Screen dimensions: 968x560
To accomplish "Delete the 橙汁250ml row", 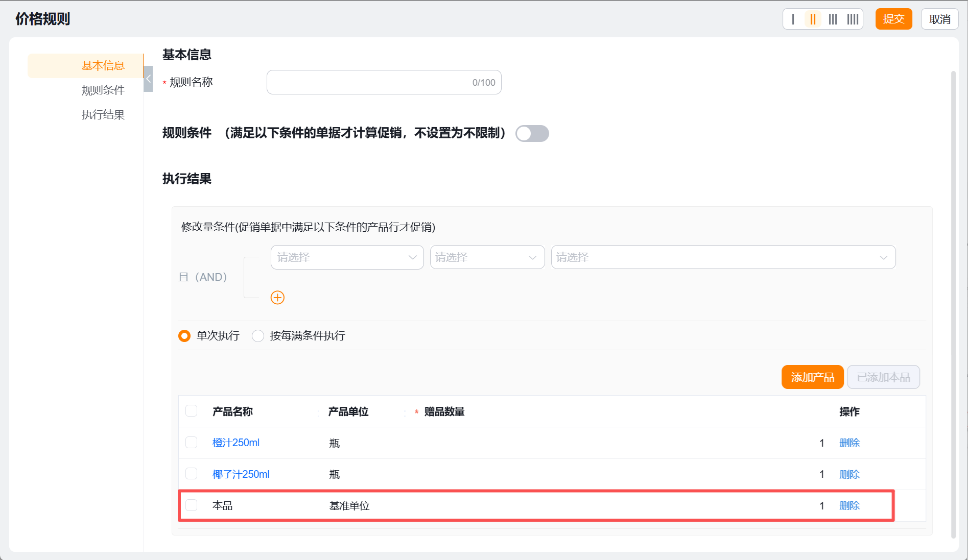I will tap(849, 443).
